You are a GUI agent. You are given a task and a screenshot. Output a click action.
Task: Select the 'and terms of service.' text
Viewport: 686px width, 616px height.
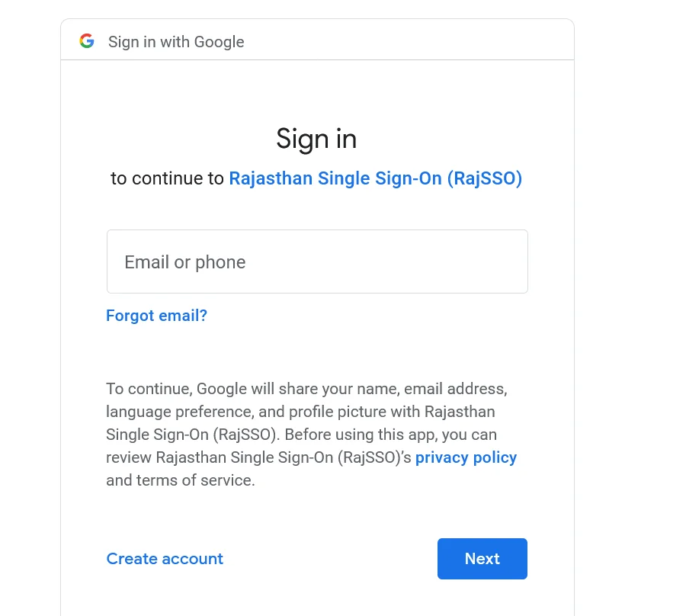pos(180,480)
